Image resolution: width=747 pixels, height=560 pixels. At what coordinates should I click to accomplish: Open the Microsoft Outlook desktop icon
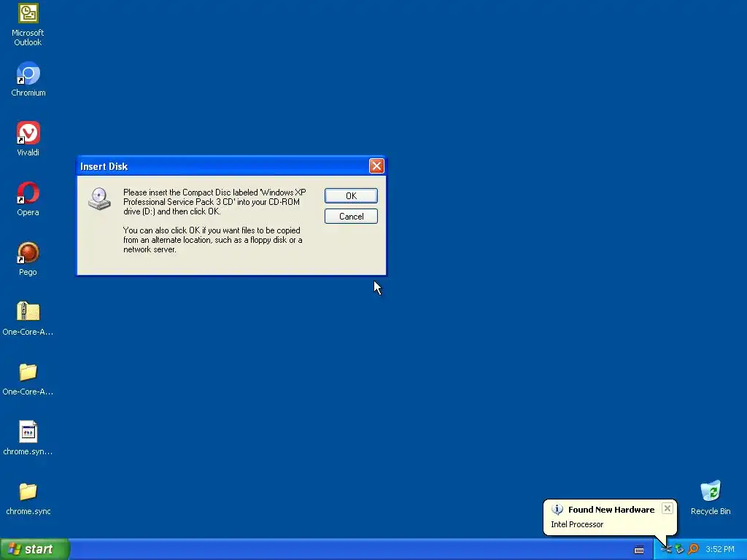pyautogui.click(x=28, y=14)
